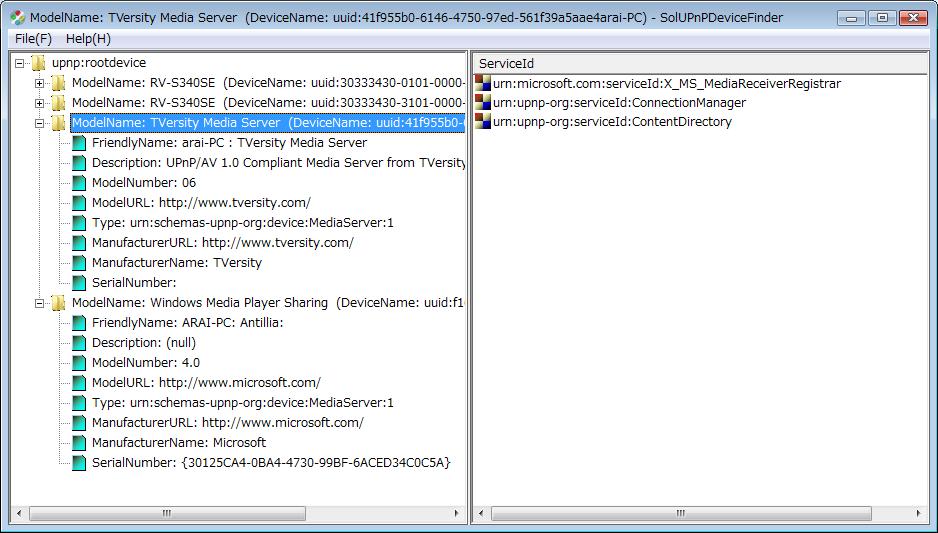
Task: Select the serviceId:ConnectionManager entry
Action: [619, 103]
